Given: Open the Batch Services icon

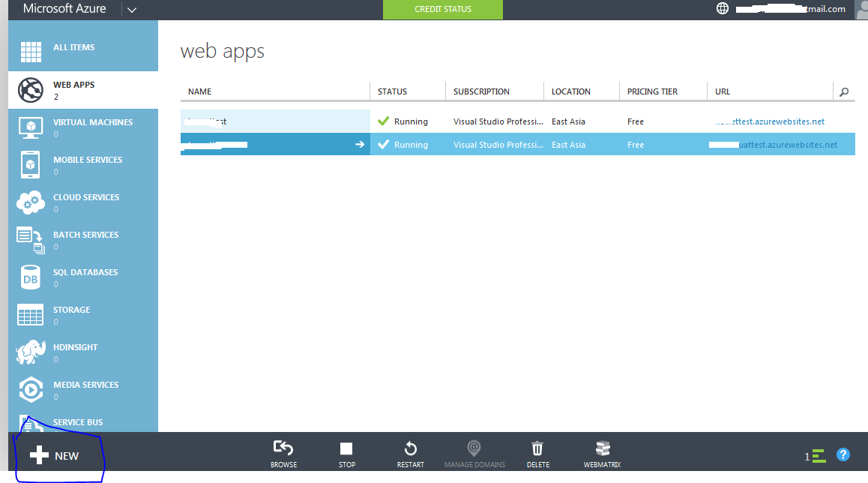Looking at the screenshot, I should 31,241.
